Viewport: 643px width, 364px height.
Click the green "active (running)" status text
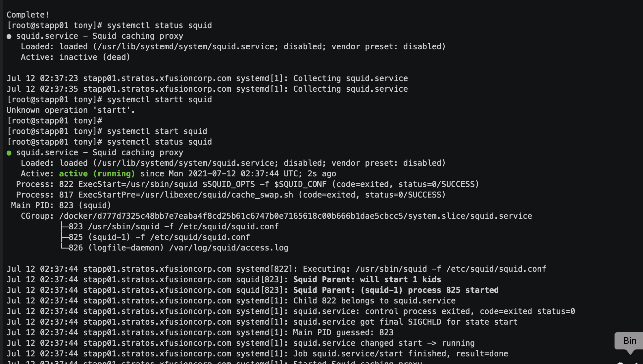pos(97,174)
